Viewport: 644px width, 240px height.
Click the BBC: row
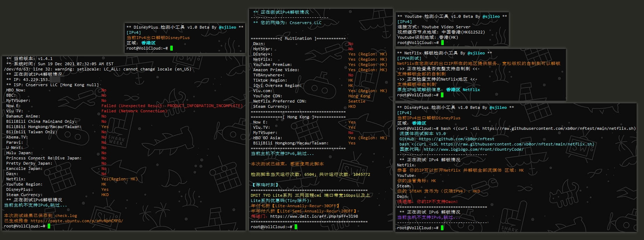pos(56,95)
